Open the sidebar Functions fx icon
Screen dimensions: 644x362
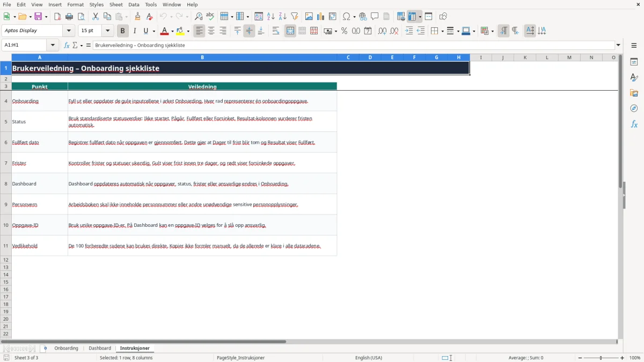click(x=634, y=124)
